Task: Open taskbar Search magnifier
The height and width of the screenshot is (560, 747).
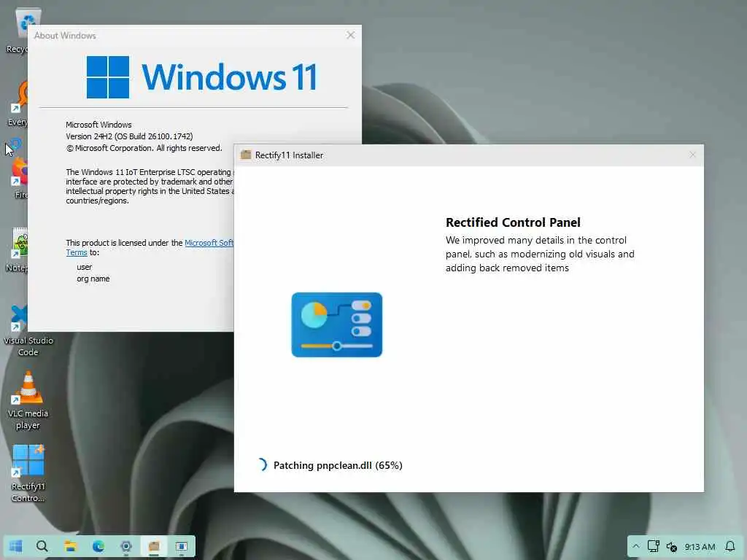Action: pyautogui.click(x=42, y=546)
